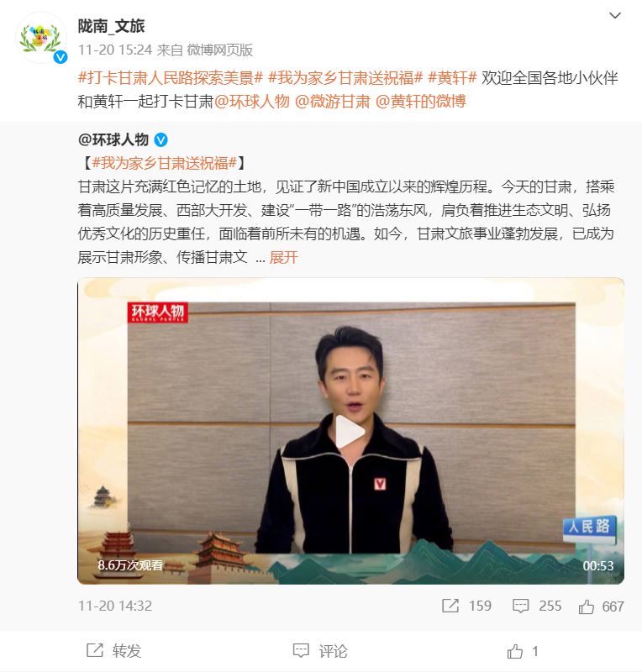
Task: Click the repost icon with count 159
Action: coord(450,606)
